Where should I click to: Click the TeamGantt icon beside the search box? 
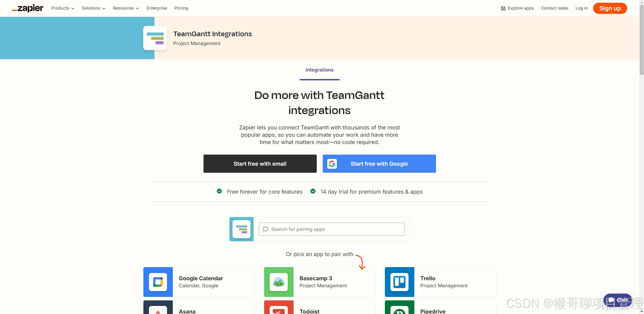[x=242, y=229]
